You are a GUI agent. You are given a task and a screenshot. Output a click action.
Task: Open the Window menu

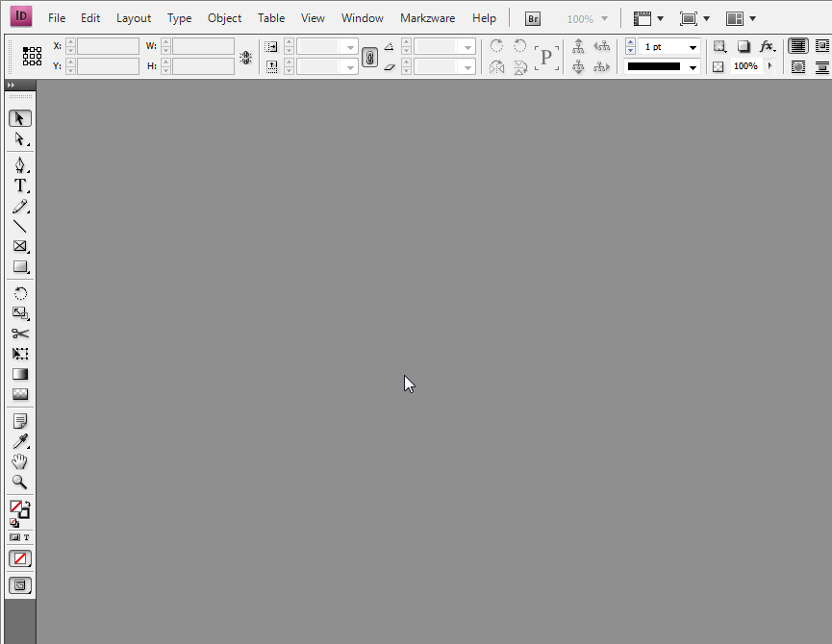click(x=363, y=18)
